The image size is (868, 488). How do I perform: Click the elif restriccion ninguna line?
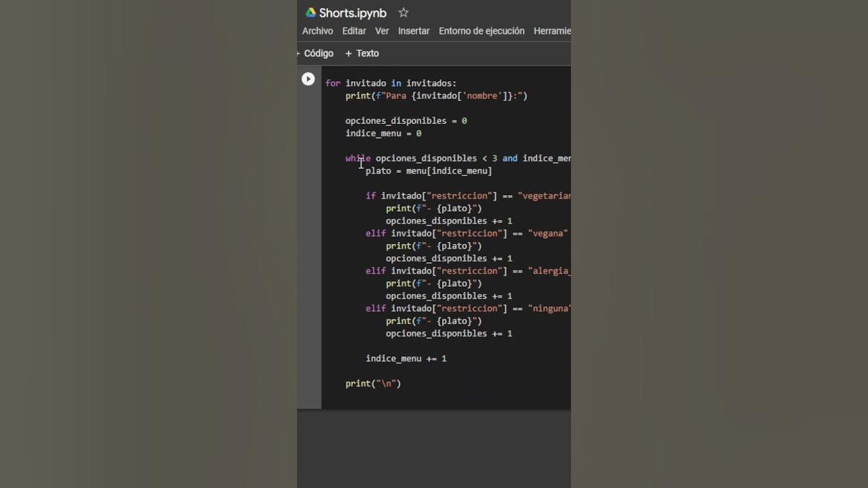468,308
